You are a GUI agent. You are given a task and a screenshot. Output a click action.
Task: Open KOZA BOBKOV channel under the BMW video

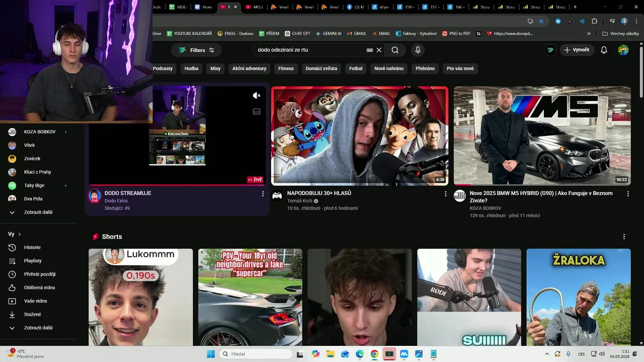coord(486,208)
